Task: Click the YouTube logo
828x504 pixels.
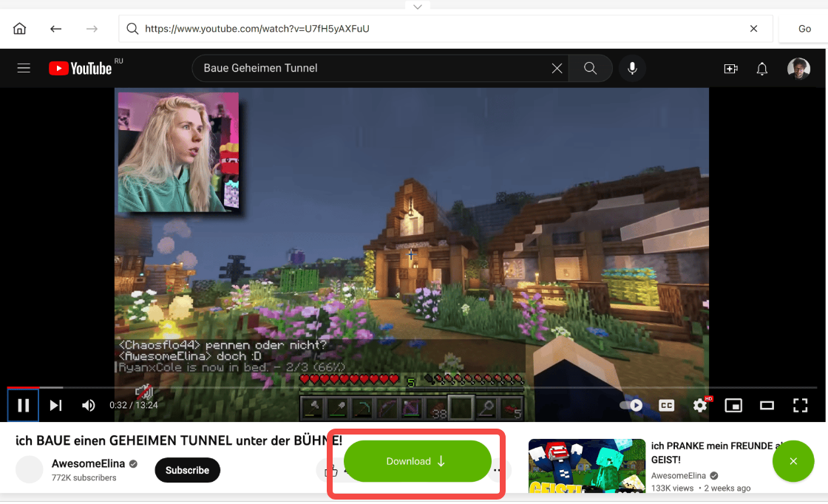Action: 81,68
